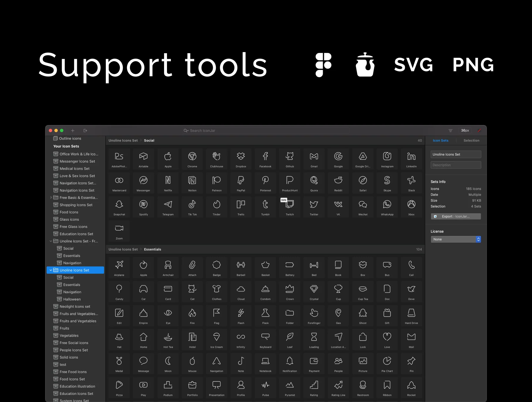Image resolution: width=532 pixels, height=402 pixels.
Task: Edit the set name field
Action: coord(456,154)
